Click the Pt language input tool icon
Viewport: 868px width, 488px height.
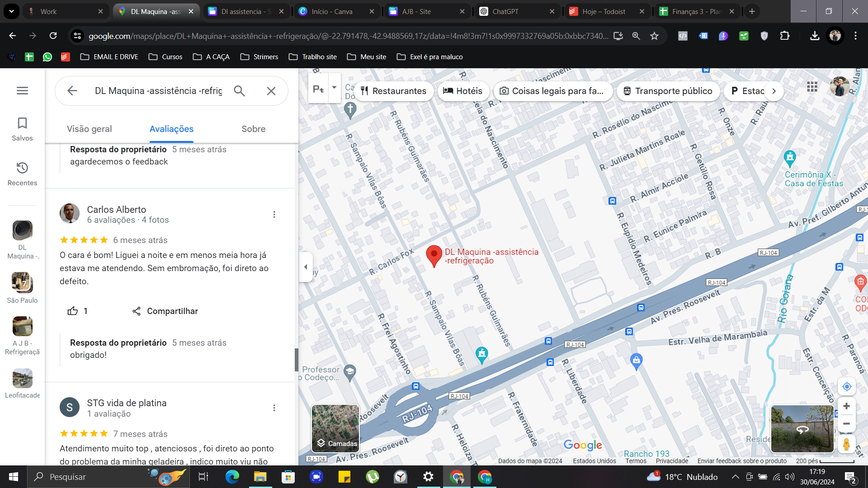(x=318, y=89)
